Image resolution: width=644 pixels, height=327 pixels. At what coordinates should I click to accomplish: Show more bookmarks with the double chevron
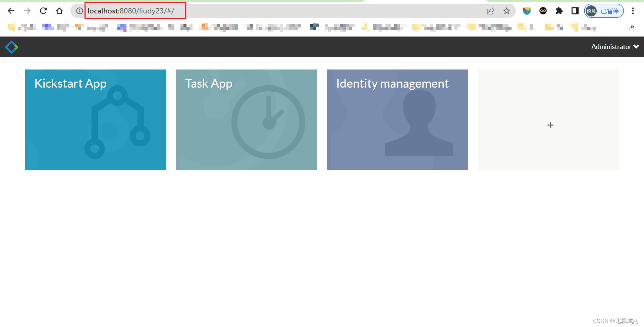(x=632, y=27)
